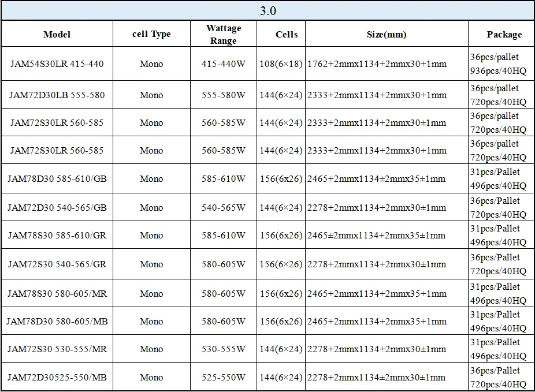The width and height of the screenshot is (535, 392).
Task: Select the Size(mm) header cell
Action: click(387, 33)
